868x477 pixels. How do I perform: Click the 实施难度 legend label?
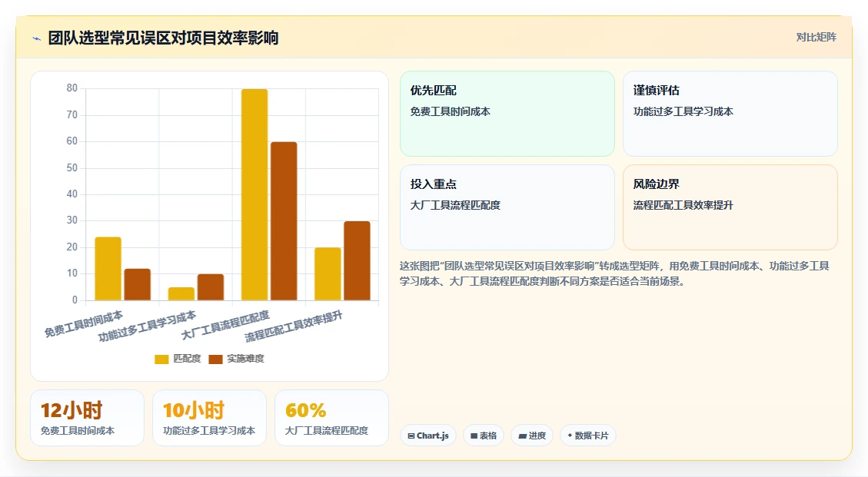click(245, 359)
